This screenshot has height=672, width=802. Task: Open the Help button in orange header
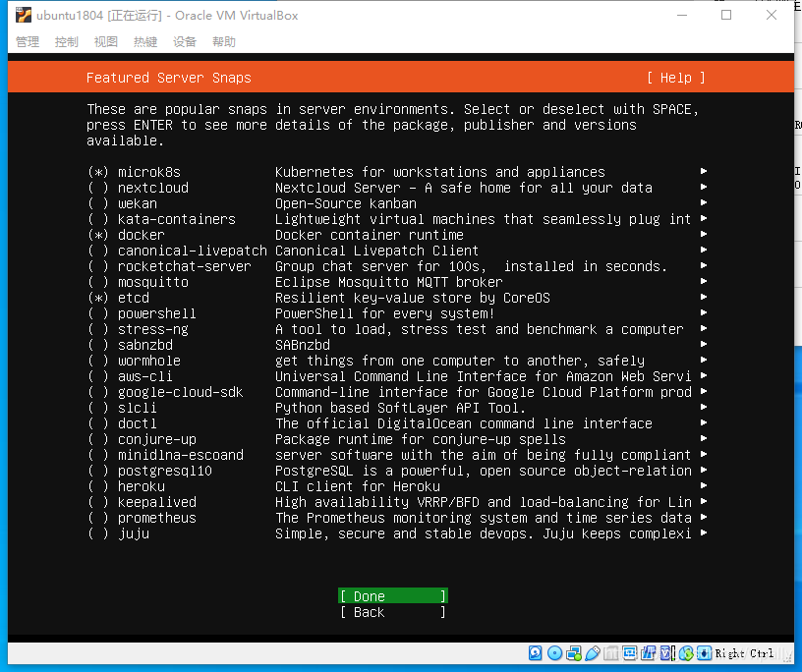(675, 78)
